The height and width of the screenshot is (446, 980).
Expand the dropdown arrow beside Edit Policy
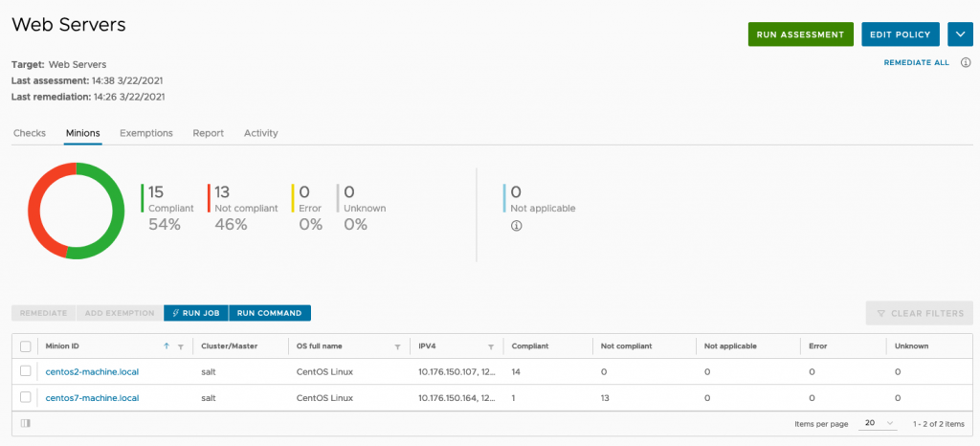coord(960,34)
